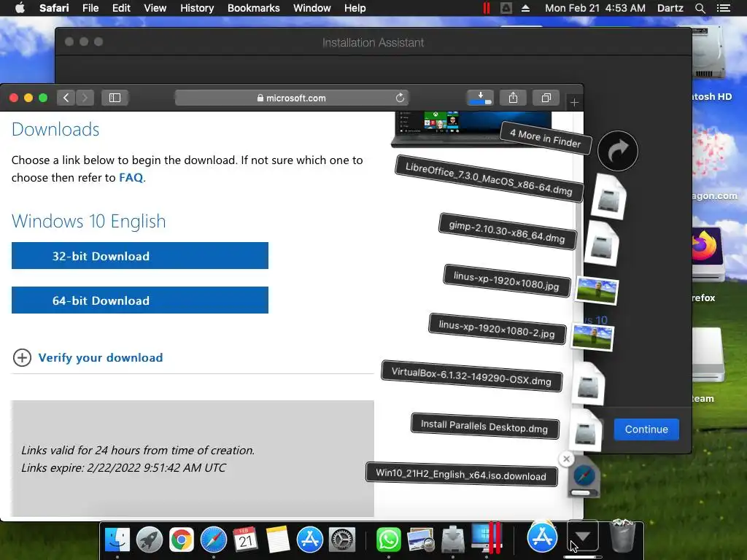Open the Safari menu
Viewport: 747px width, 560px height.
coord(54,8)
